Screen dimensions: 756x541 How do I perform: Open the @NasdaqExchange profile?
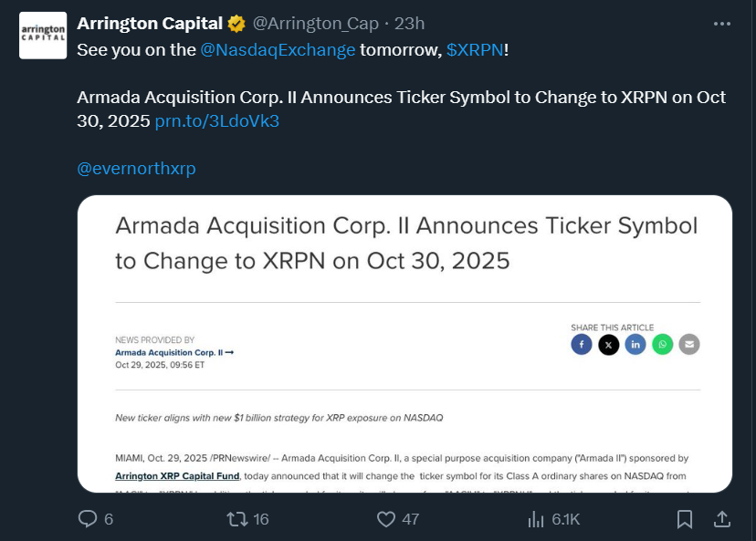point(277,50)
